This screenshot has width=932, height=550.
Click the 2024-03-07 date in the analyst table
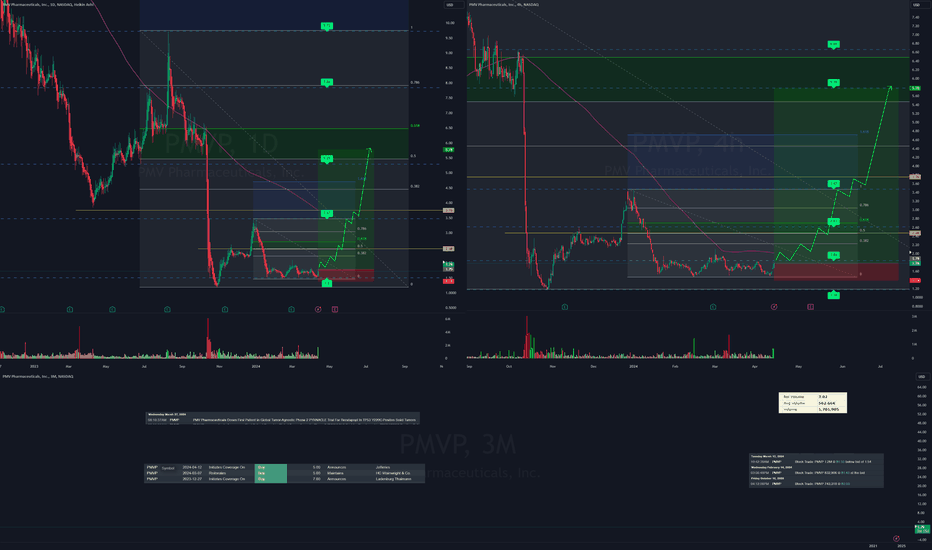pos(192,473)
